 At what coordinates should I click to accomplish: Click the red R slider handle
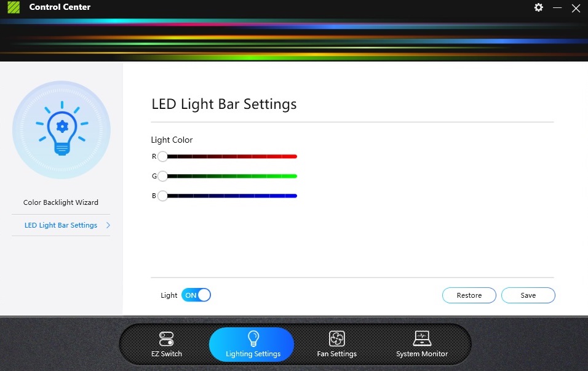162,156
